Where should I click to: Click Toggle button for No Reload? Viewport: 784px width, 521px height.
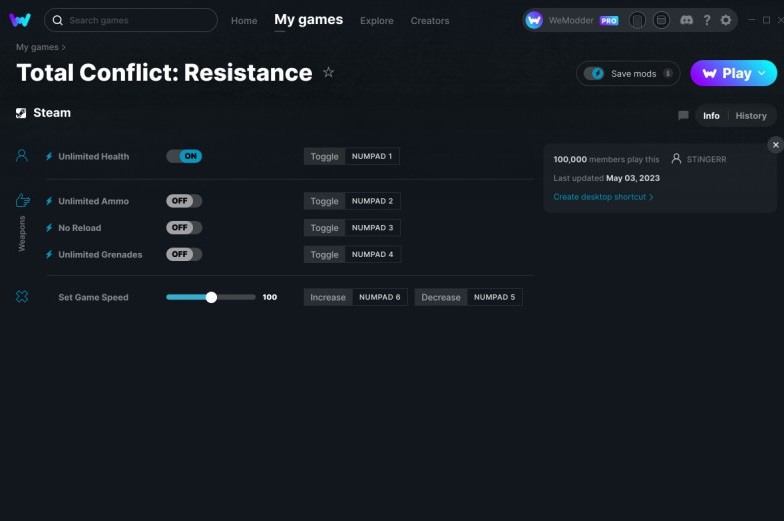click(324, 228)
